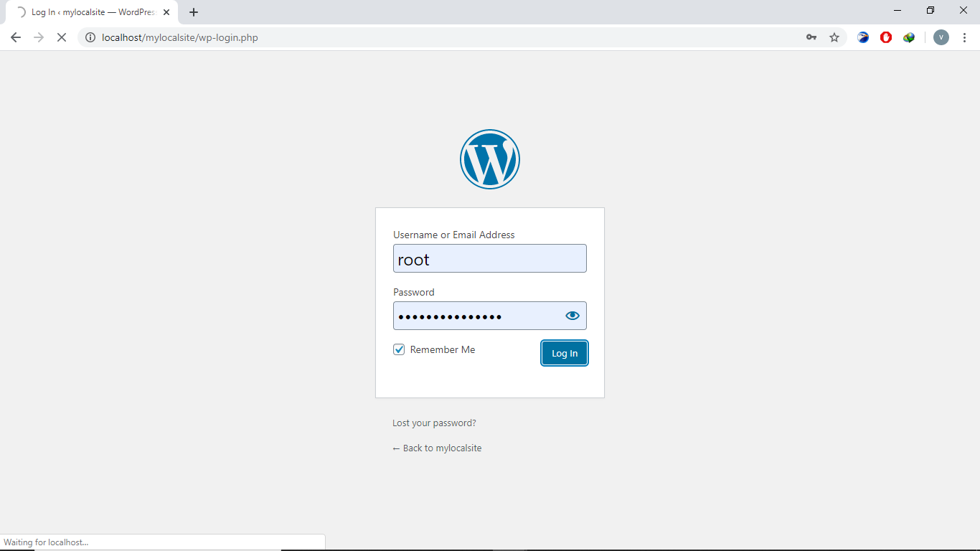This screenshot has width=980, height=551.
Task: Show password with the eye icon
Action: [x=573, y=316]
